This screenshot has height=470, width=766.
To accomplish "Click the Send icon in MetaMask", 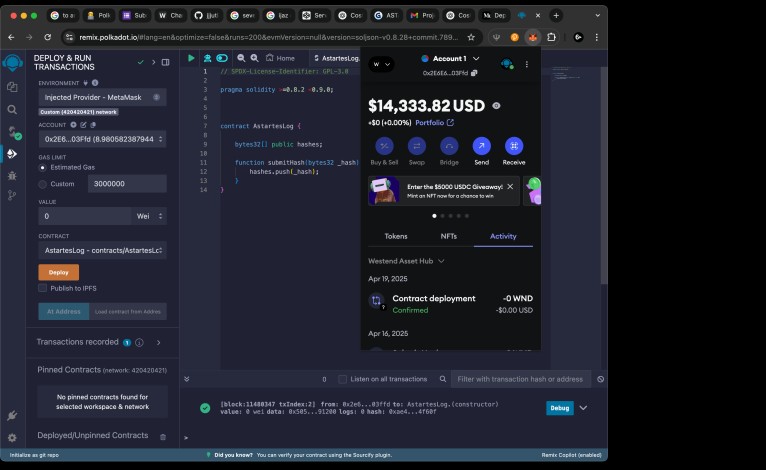I will click(x=481, y=146).
